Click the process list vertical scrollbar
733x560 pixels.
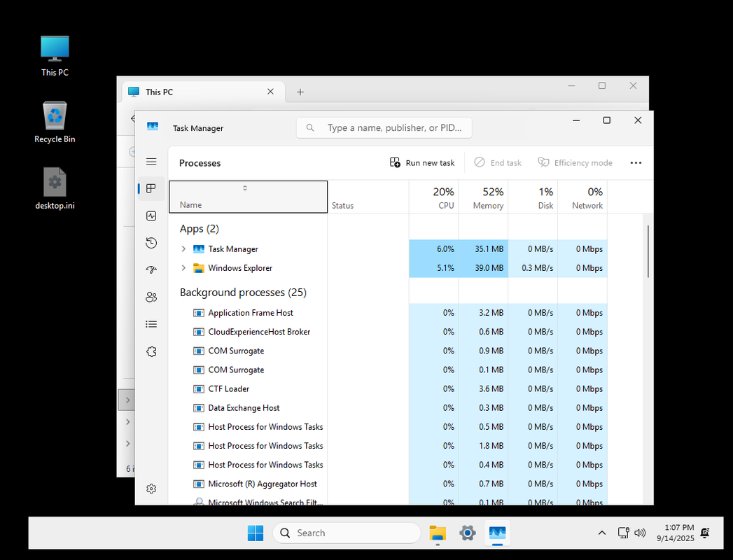pos(648,251)
